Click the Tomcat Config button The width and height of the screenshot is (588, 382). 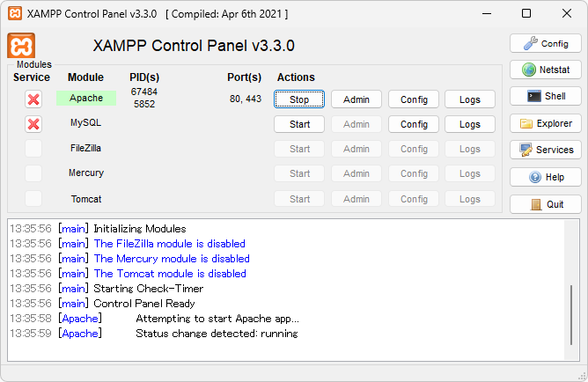point(414,199)
